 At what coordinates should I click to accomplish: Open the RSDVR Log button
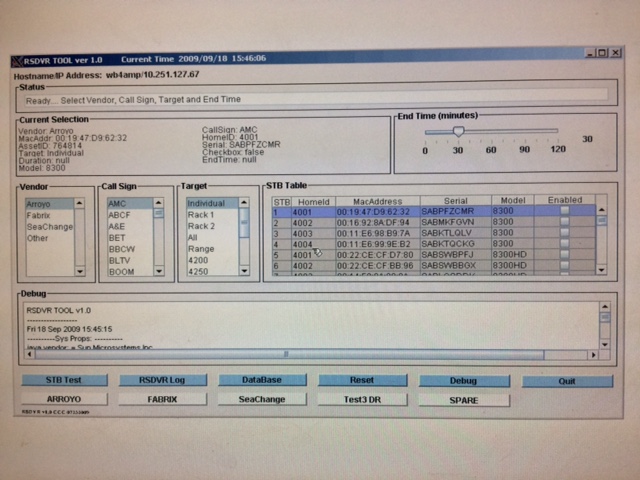162,380
